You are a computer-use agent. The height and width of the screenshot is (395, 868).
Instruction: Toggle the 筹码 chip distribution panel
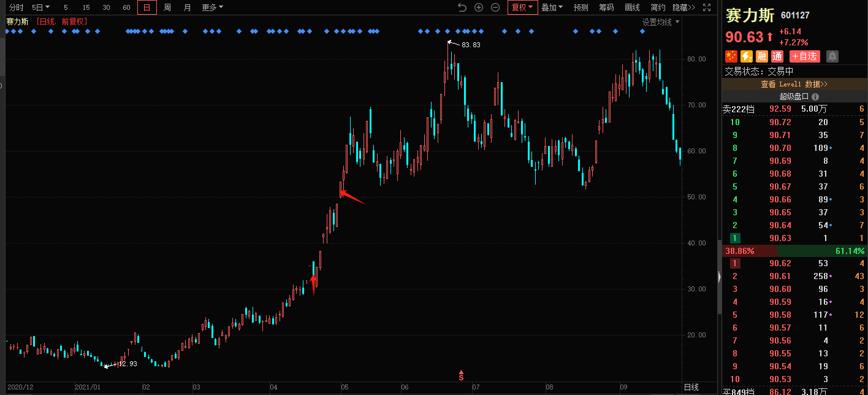coord(606,7)
